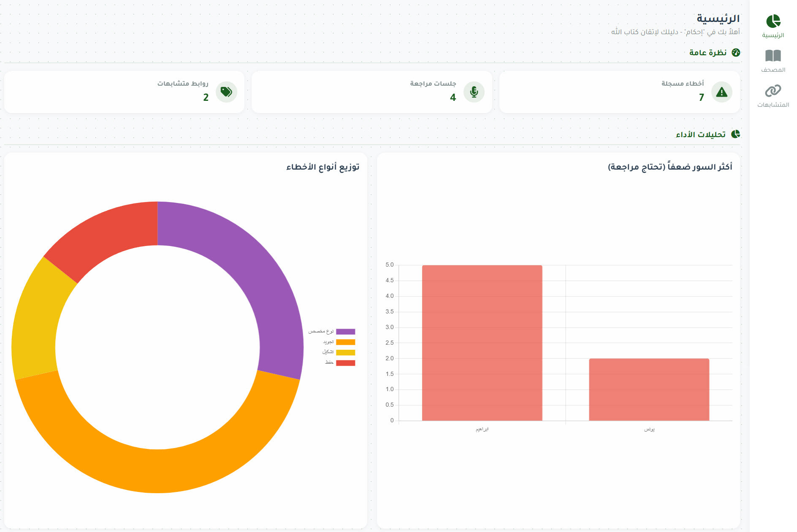Hide the تشكيل series via its legend entry
The image size is (797, 532).
coord(345,352)
